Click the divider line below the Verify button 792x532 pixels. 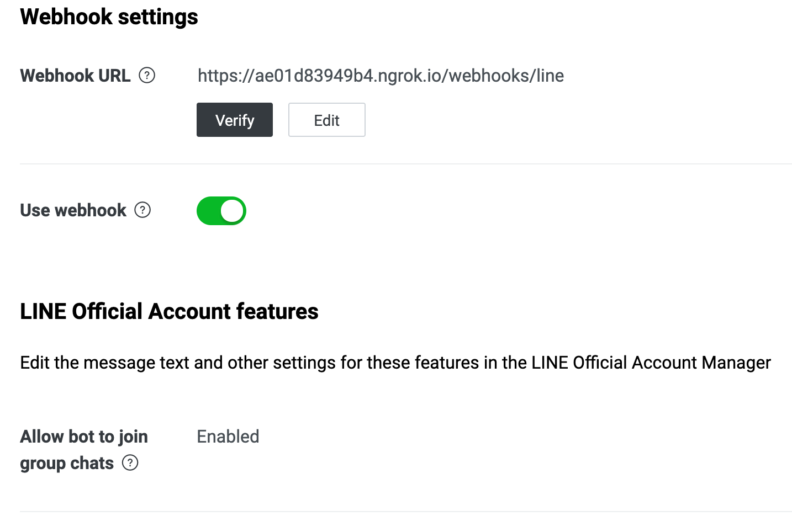[x=406, y=164]
